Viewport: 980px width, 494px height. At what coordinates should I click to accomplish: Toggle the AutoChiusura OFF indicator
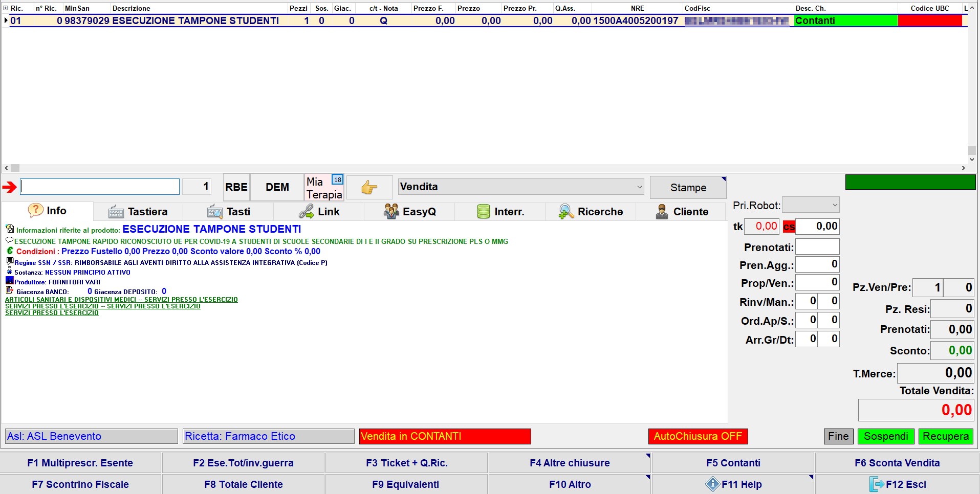click(698, 436)
